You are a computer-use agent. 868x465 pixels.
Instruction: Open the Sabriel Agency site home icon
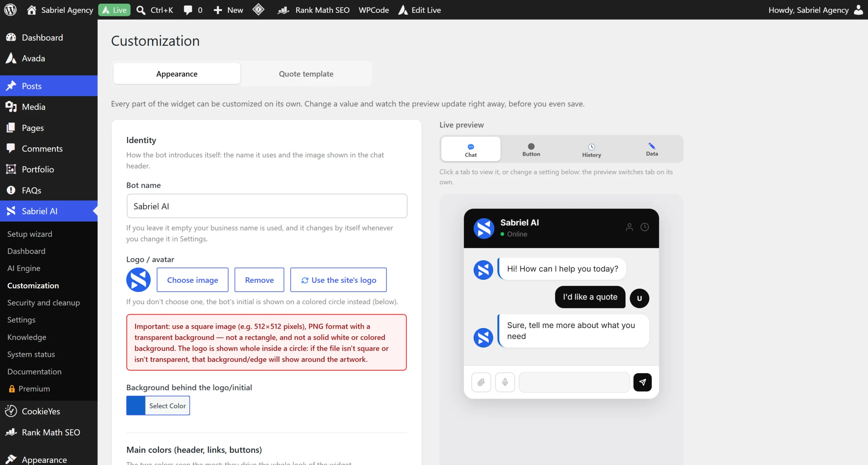coord(32,10)
